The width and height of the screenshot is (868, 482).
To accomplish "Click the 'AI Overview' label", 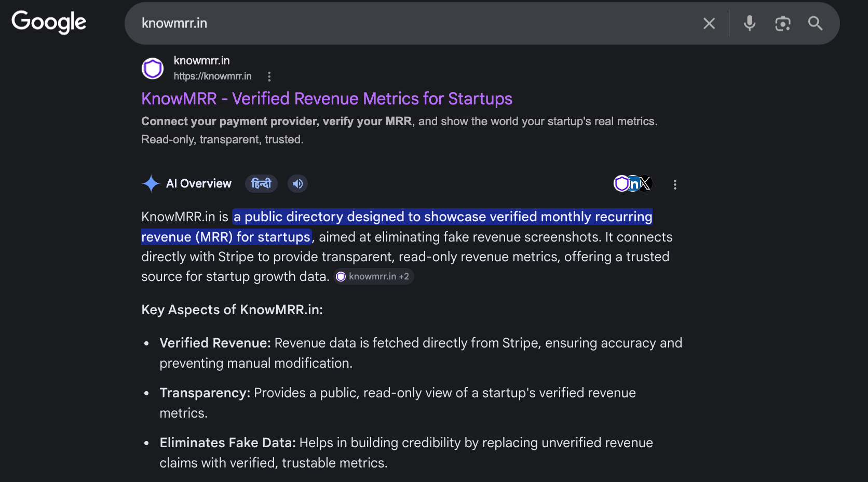I will click(199, 183).
